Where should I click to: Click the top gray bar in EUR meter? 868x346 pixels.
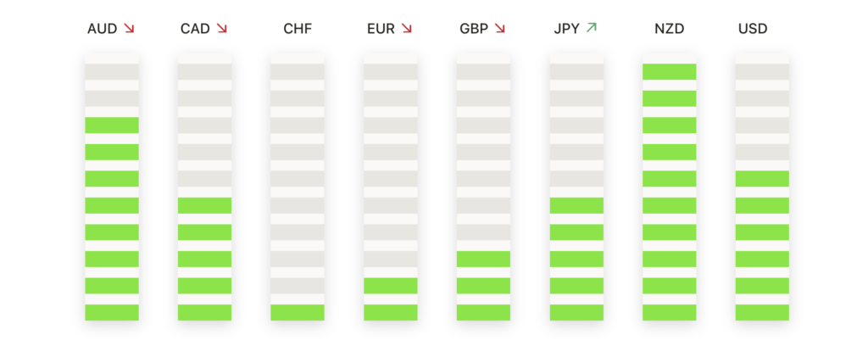390,71
